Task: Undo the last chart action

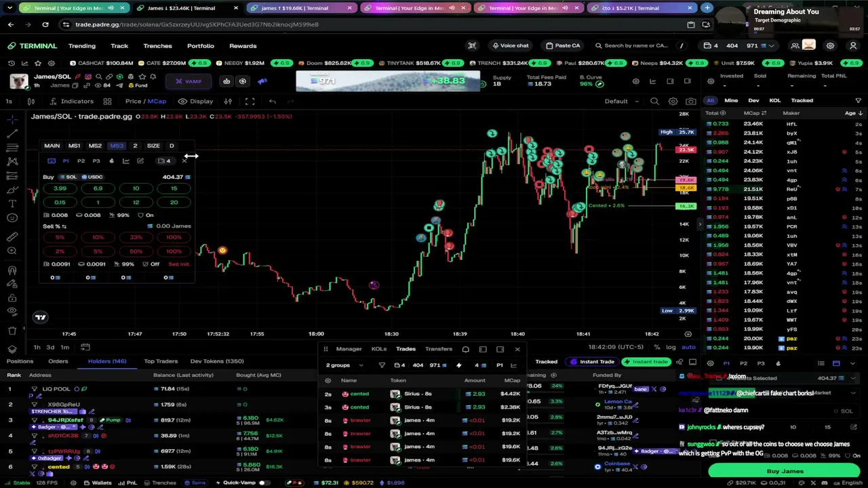Action: [x=272, y=101]
